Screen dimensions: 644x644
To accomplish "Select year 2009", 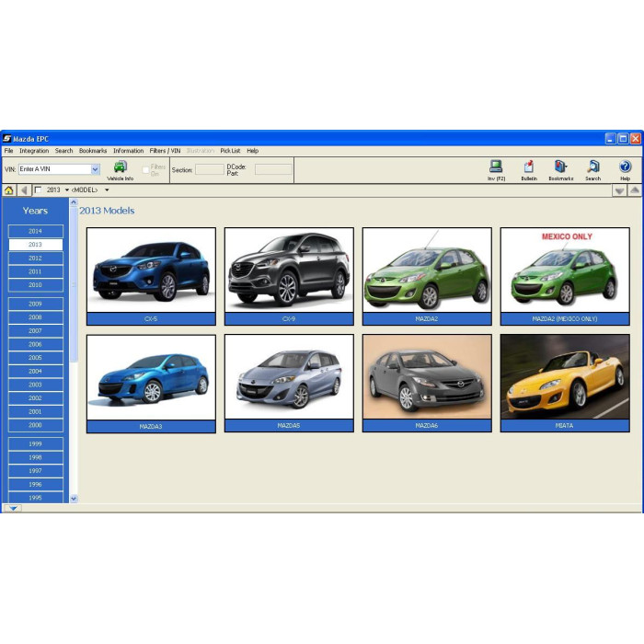I will click(x=35, y=304).
